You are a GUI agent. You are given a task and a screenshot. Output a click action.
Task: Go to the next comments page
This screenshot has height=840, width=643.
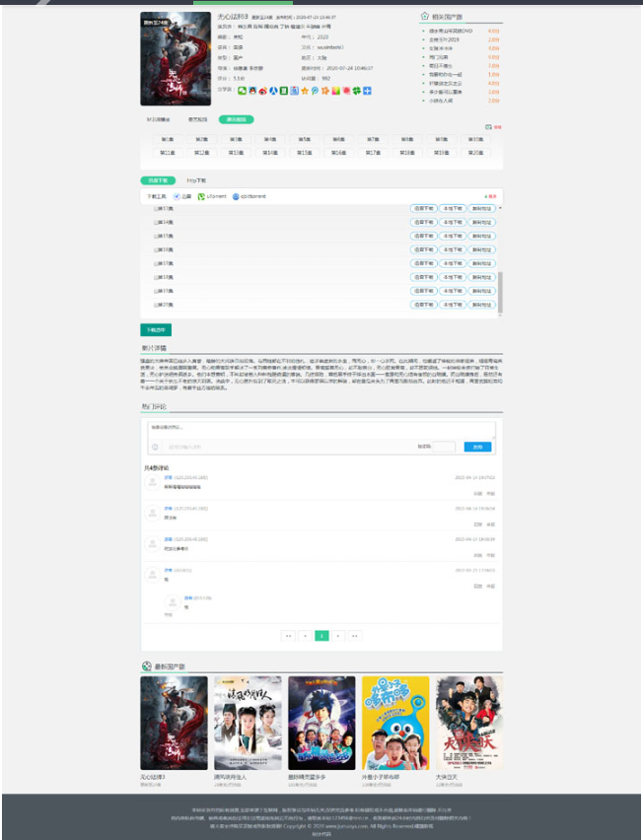[x=338, y=636]
